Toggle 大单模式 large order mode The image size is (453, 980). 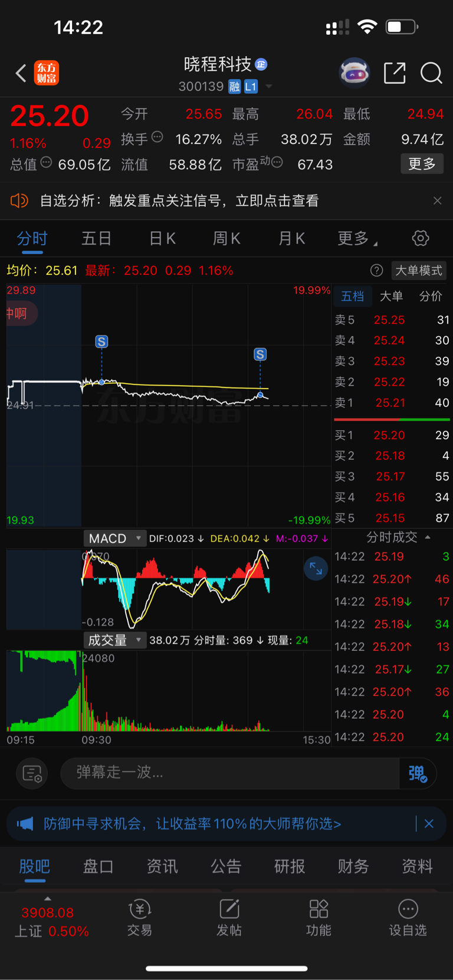[418, 270]
